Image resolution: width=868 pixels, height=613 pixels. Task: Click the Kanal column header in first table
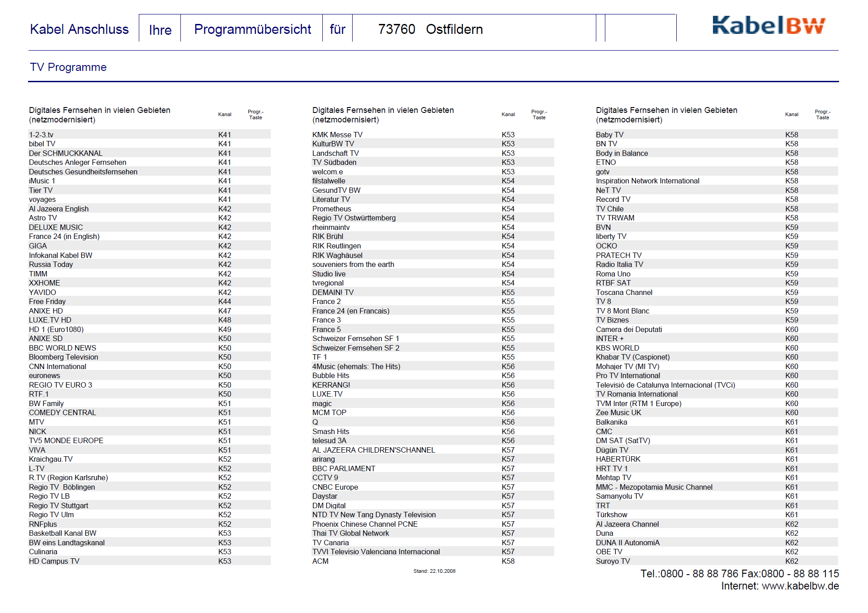225,114
